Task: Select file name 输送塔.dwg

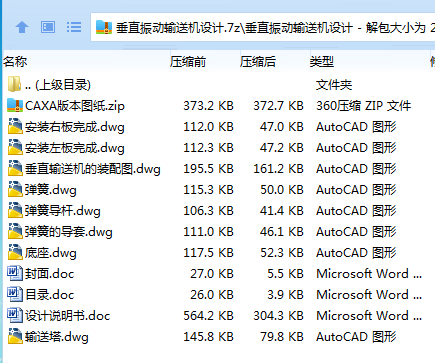Action: 57,337
